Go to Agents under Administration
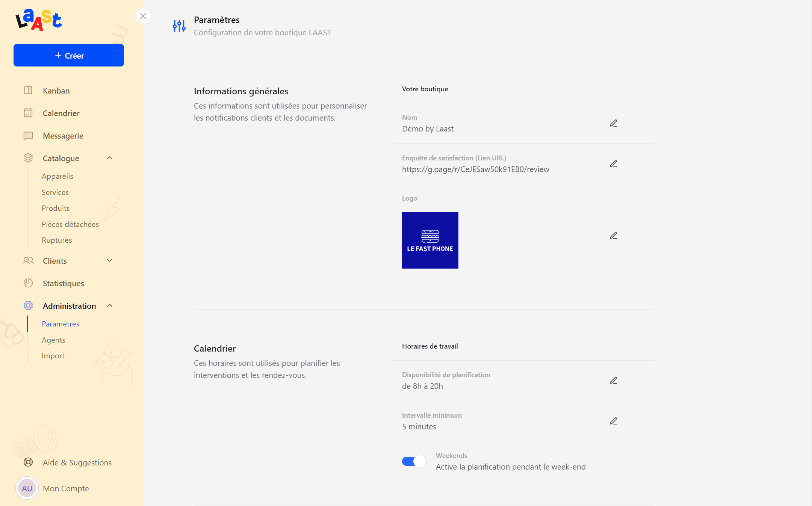The height and width of the screenshot is (506, 812). click(x=53, y=340)
